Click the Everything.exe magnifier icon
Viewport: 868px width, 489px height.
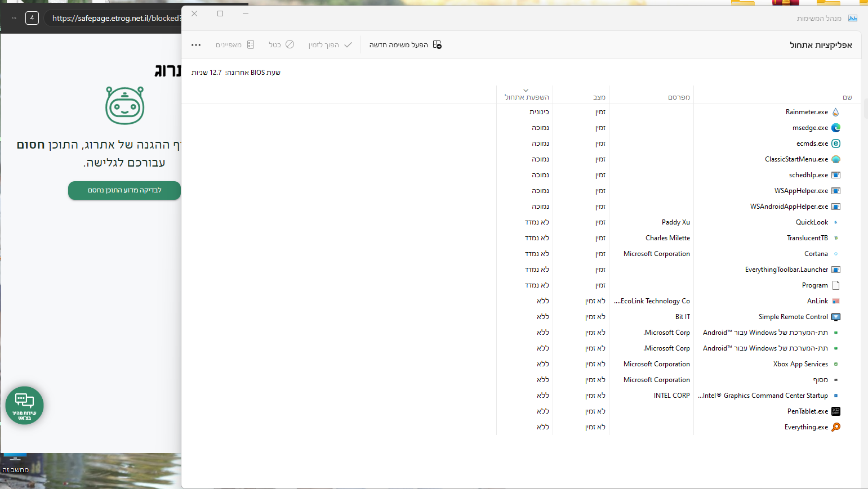(x=836, y=427)
